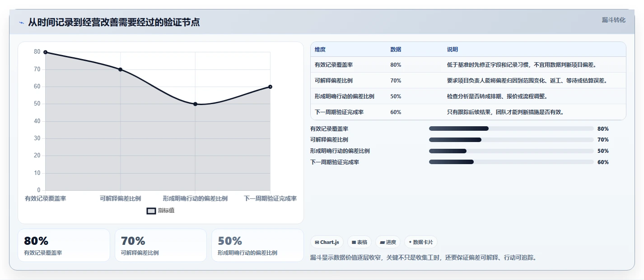The image size is (644, 280).
Task: Click the footer note starting 漏斗显示数据价值
Action: coord(423,258)
